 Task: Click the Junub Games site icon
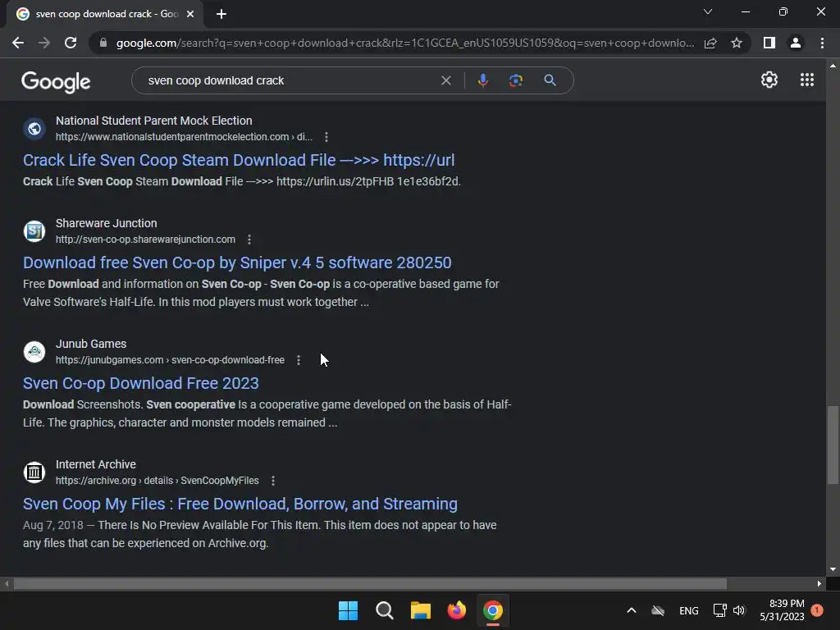point(34,351)
